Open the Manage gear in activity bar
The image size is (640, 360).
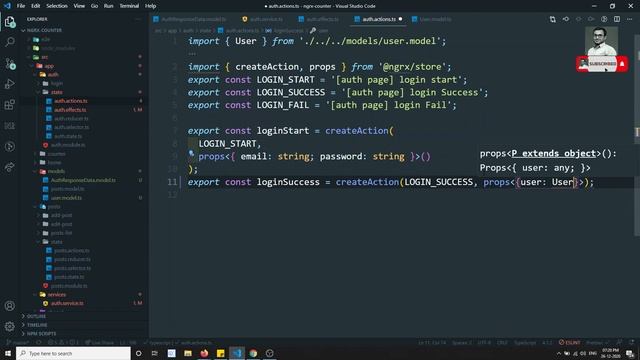pyautogui.click(x=10, y=326)
